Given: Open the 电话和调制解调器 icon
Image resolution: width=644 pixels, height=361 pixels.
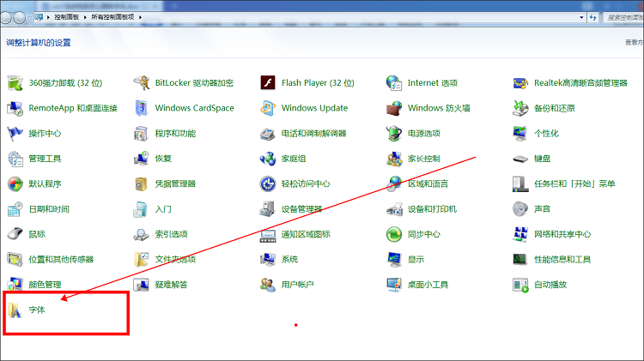Looking at the screenshot, I should (x=268, y=134).
